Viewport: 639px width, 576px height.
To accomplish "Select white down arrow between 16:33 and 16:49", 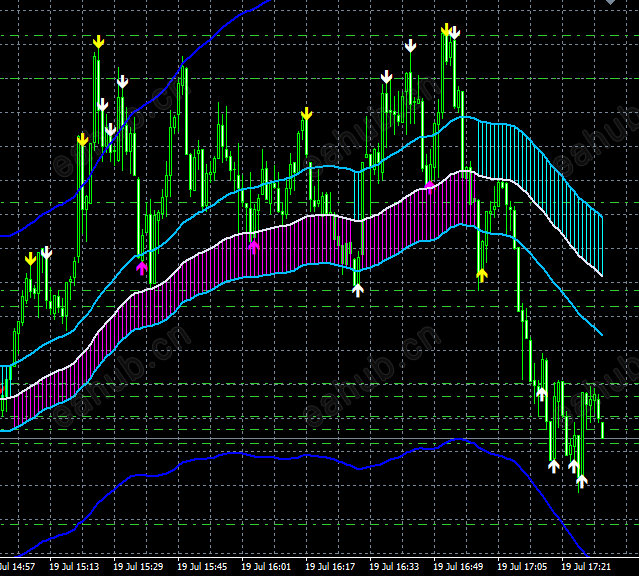I will point(410,46).
